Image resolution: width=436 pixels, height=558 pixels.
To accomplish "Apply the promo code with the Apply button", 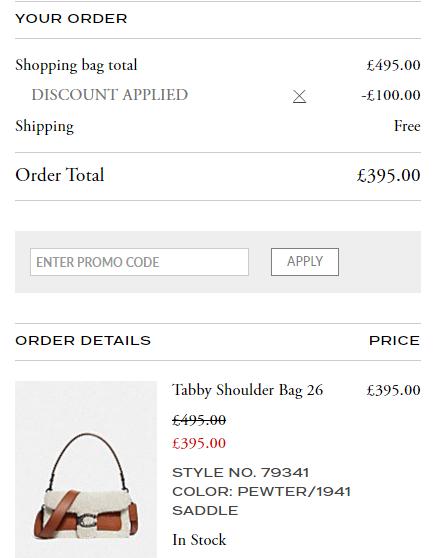I will click(305, 262).
